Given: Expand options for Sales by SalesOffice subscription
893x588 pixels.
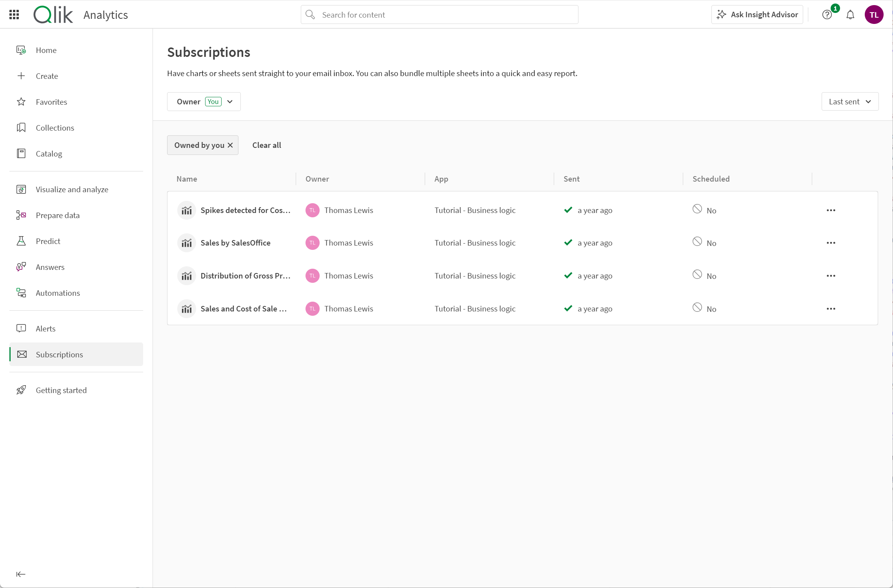Looking at the screenshot, I should point(830,243).
